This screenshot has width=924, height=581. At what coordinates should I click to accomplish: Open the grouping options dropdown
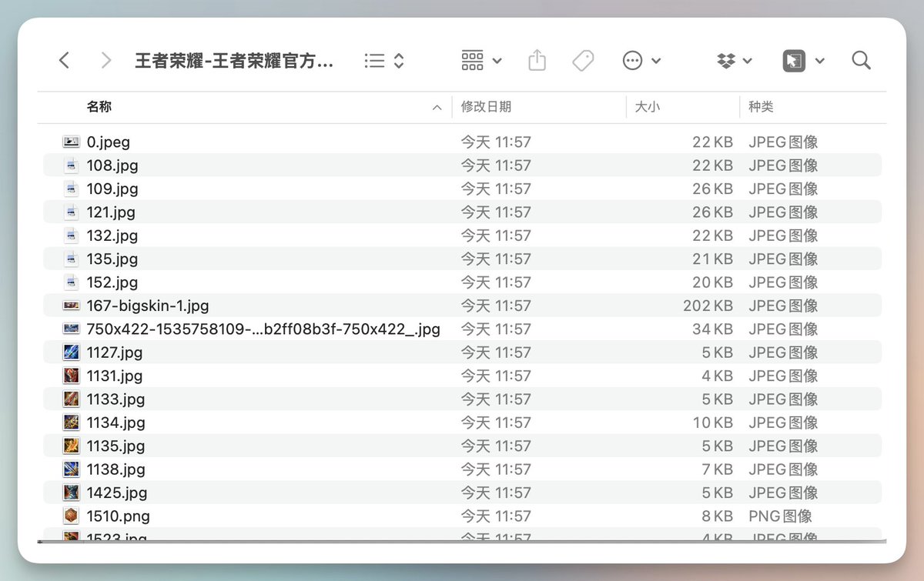(x=481, y=61)
